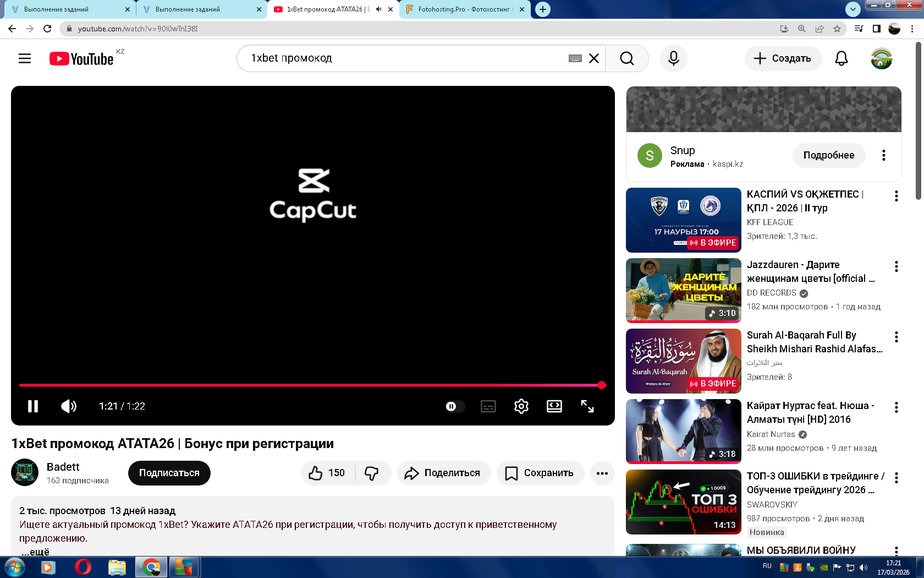This screenshot has width=924, height=578.
Task: Share this page from the address bar
Action: tap(820, 29)
